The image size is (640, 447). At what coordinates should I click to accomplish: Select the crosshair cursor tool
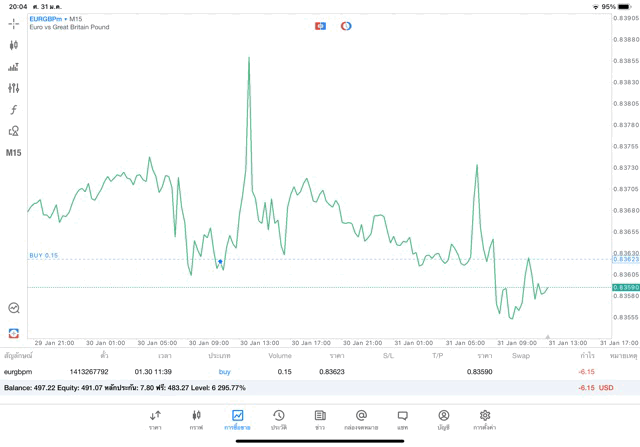coord(14,24)
